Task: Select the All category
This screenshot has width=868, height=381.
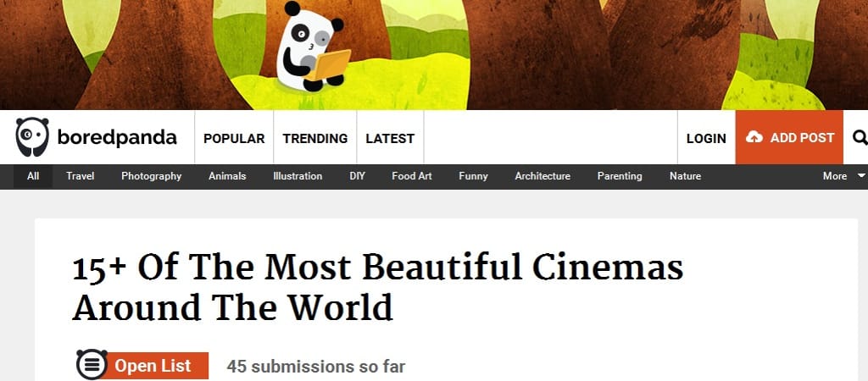Action: [x=33, y=176]
